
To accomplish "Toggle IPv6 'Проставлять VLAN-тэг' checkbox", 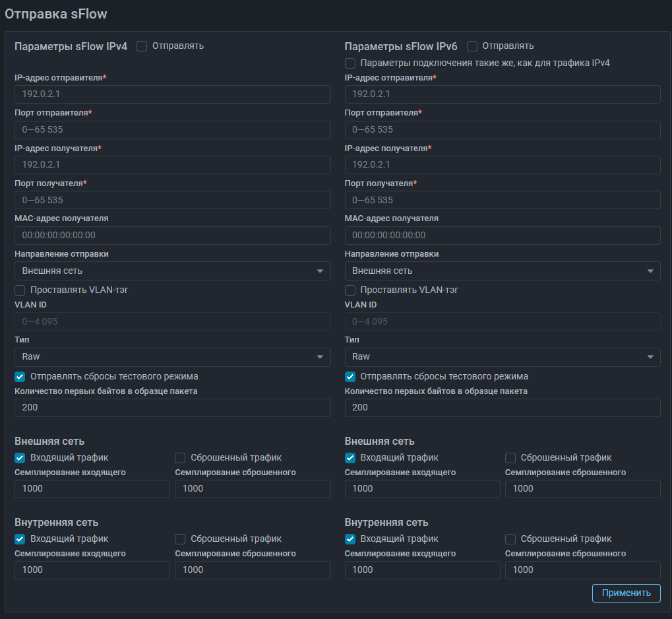I will (x=350, y=290).
